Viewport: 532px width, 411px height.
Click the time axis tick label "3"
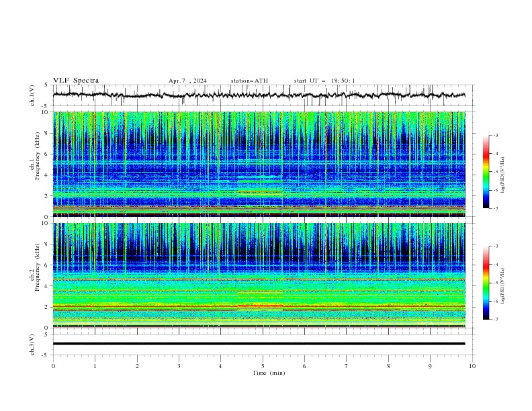tap(179, 366)
